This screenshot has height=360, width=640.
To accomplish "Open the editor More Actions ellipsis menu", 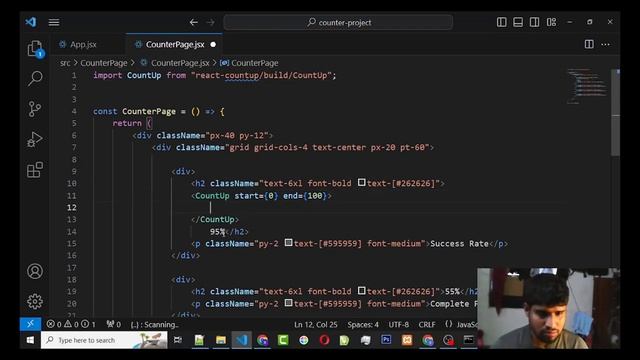I will (605, 44).
